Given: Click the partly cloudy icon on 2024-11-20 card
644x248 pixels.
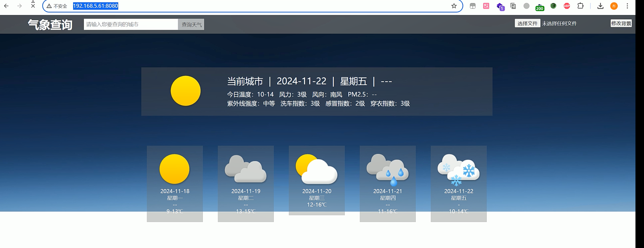Looking at the screenshot, I should [x=317, y=169].
